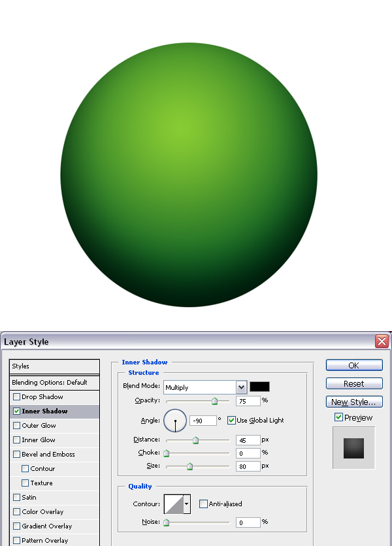
Task: Enable the Anti-aliased option
Action: (203, 504)
